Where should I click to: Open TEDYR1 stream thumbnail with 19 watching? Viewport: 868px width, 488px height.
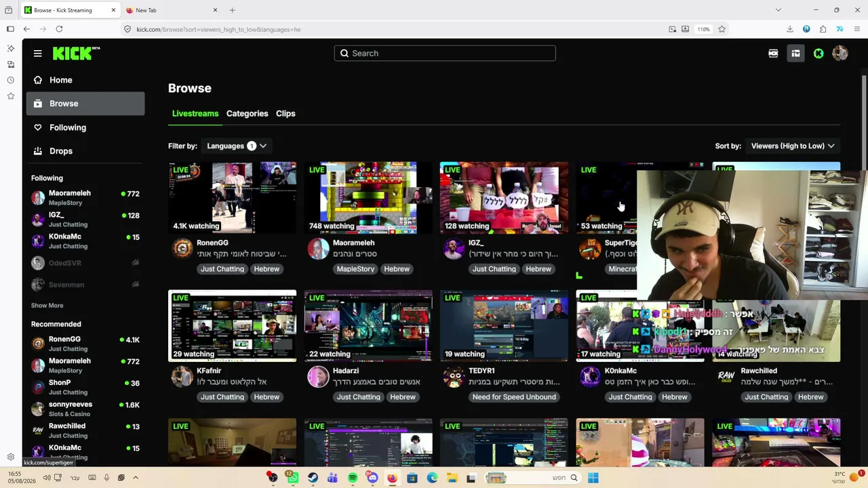504,326
